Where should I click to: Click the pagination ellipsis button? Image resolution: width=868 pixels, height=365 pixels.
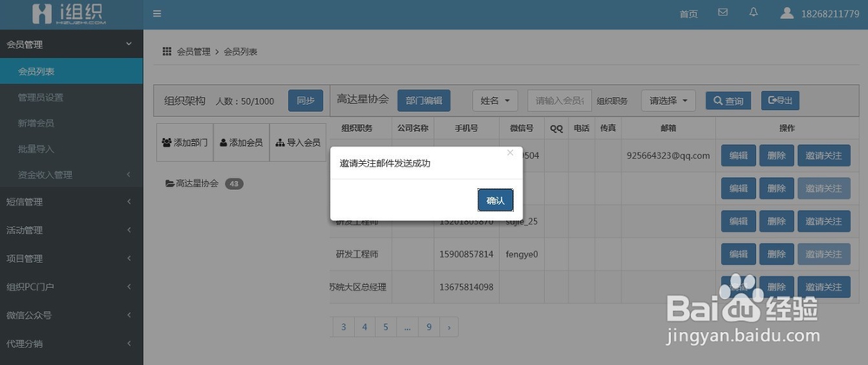pos(407,327)
